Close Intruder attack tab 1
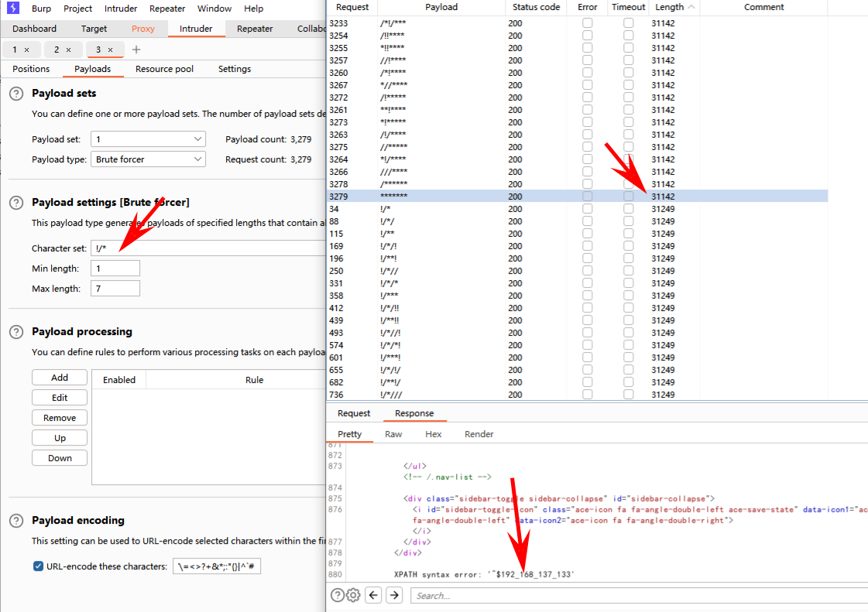868x612 pixels. (26, 50)
